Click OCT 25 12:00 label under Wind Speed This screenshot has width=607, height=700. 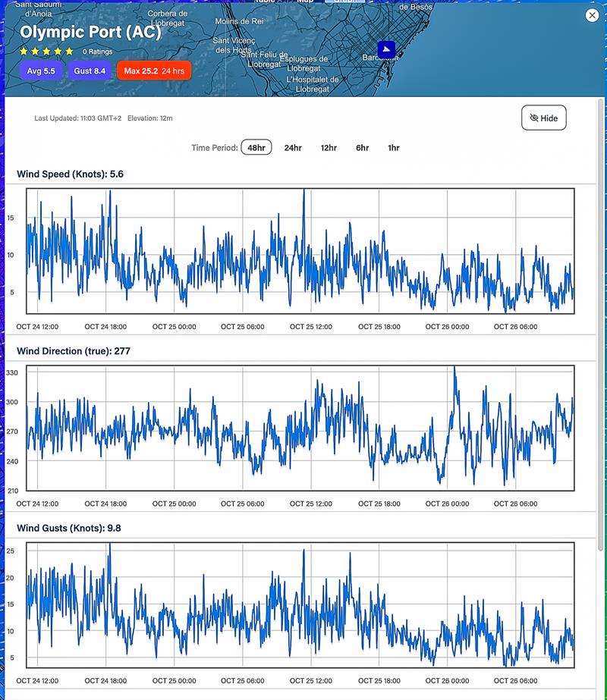click(311, 327)
